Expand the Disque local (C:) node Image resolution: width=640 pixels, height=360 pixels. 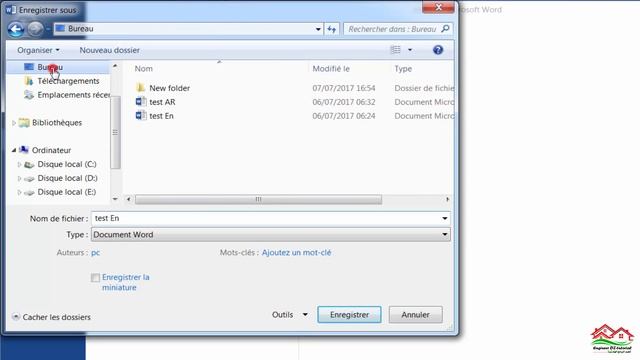(x=19, y=164)
